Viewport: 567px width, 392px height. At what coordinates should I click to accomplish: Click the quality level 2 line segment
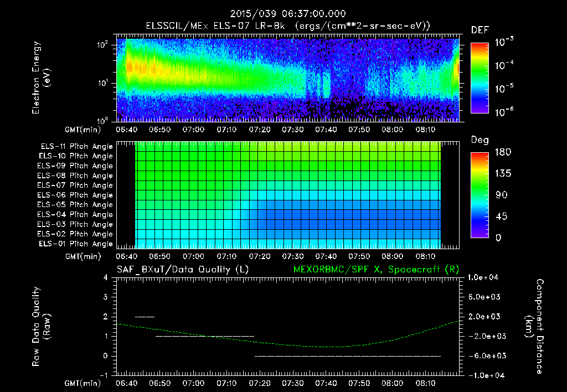pos(145,317)
